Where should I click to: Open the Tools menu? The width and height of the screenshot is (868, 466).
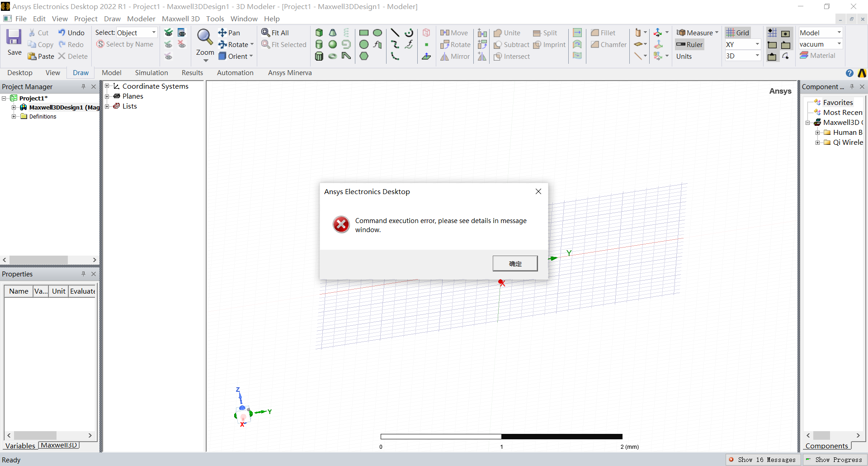tap(215, 19)
